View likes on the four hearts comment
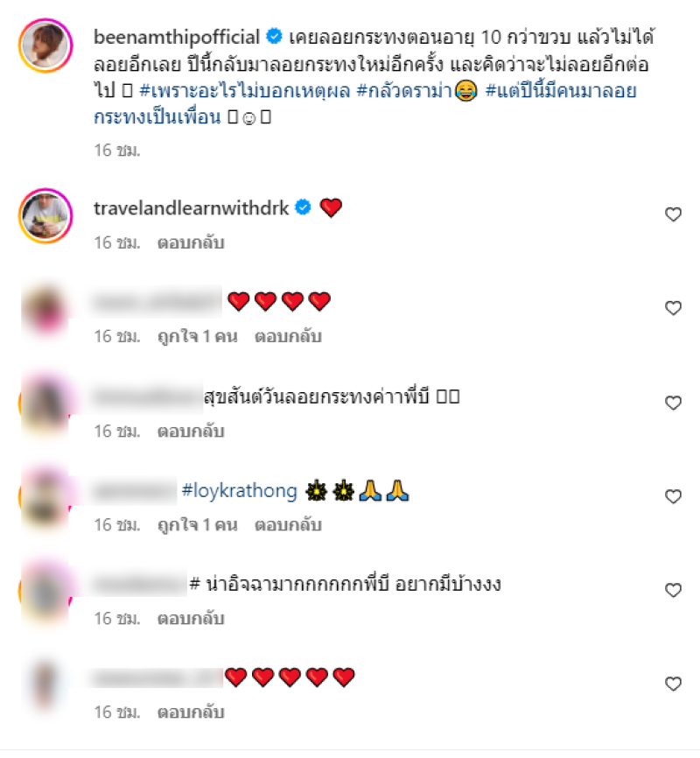The image size is (700, 758). (197, 336)
